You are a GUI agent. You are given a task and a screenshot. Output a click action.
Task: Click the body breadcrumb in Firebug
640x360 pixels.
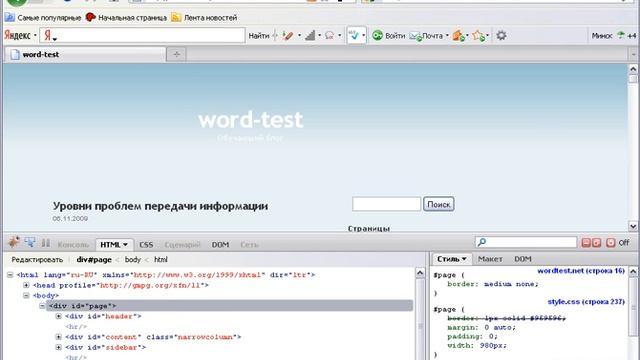133,260
